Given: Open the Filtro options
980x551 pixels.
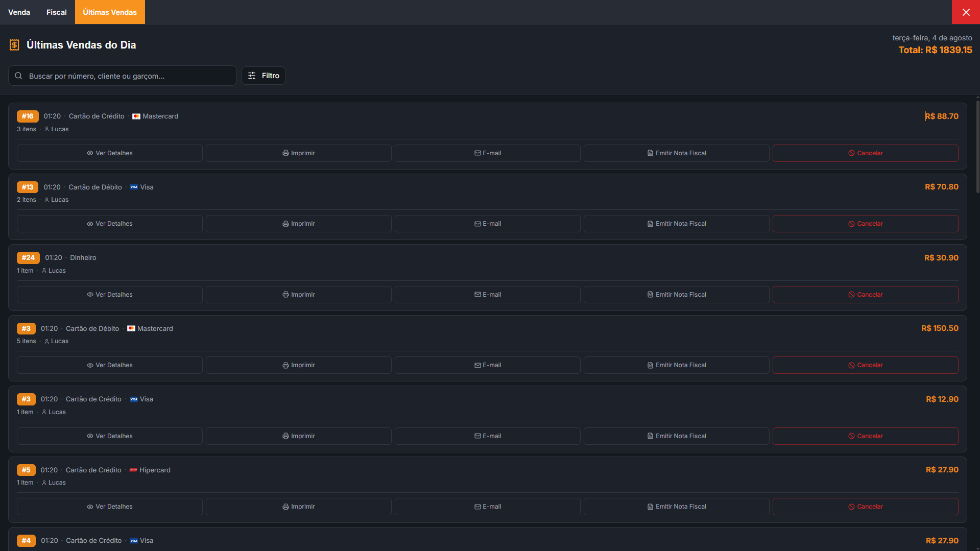Looking at the screenshot, I should pyautogui.click(x=264, y=76).
